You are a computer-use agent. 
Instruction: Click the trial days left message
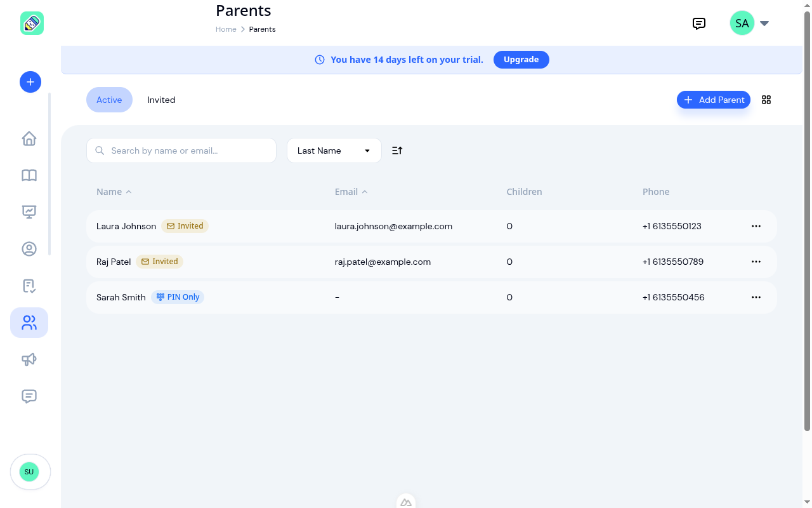(x=407, y=60)
